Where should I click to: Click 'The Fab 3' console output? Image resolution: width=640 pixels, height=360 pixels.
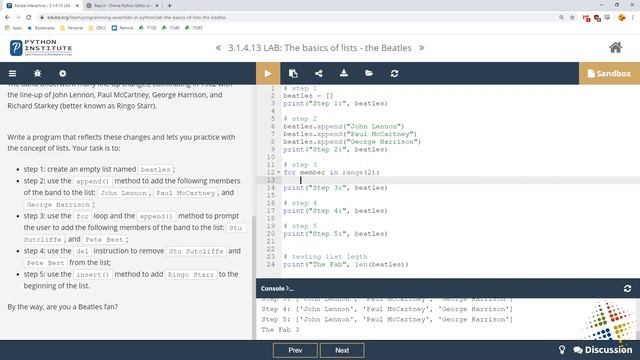tap(280, 329)
